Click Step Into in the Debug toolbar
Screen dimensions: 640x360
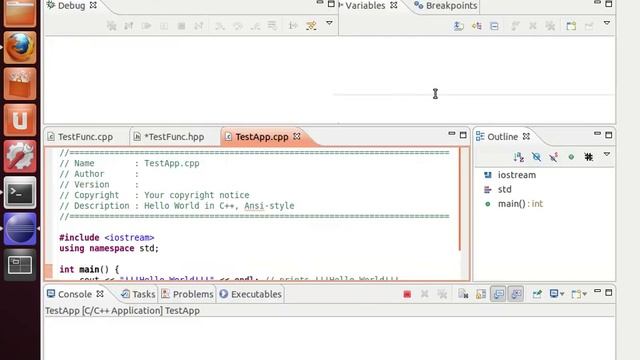(220, 26)
